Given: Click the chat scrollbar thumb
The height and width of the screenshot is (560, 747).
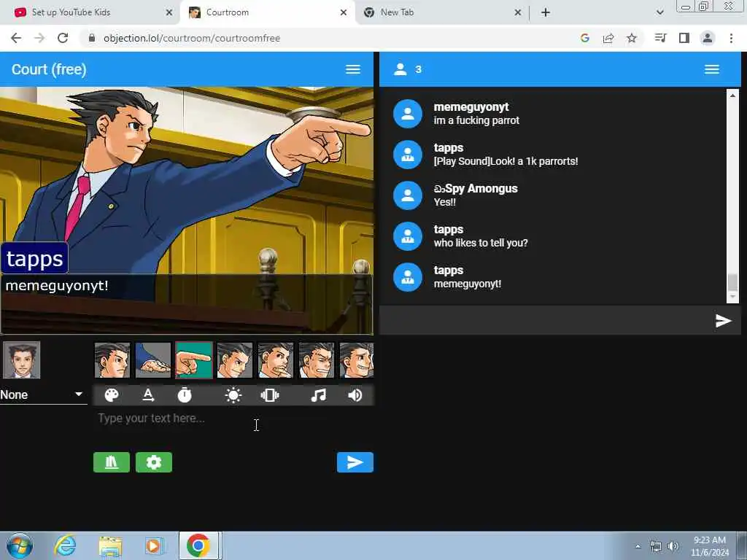Looking at the screenshot, I should 732,281.
